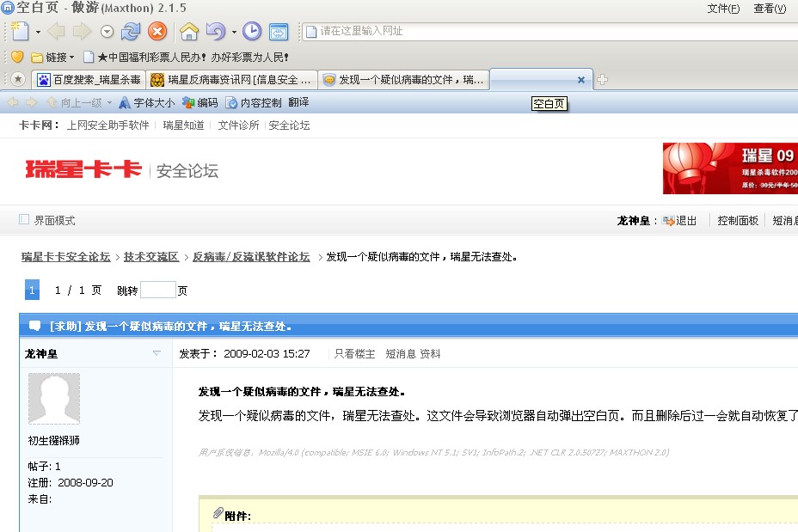Click the address bar input field
The height and width of the screenshot is (532, 798).
[549, 32]
